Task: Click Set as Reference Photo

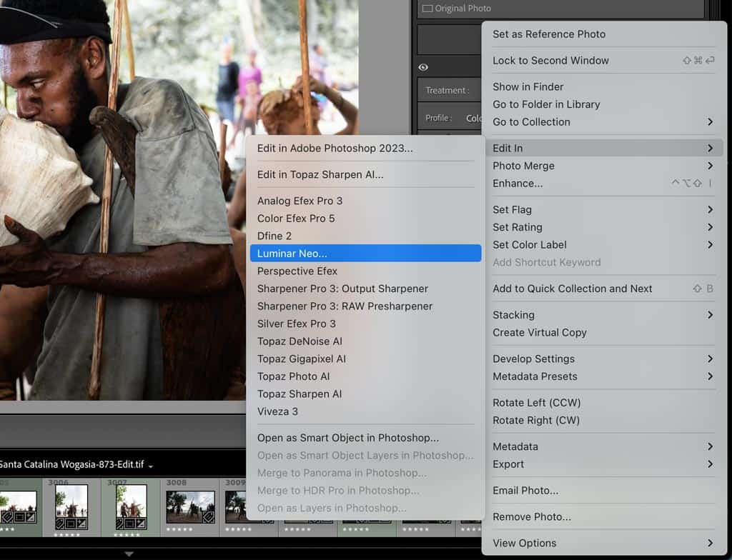Action: point(549,34)
